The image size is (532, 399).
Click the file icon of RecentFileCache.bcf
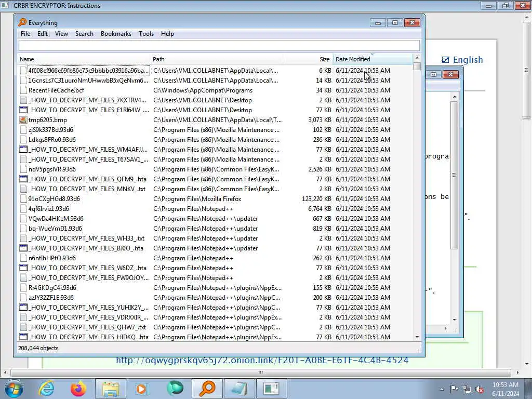23,90
